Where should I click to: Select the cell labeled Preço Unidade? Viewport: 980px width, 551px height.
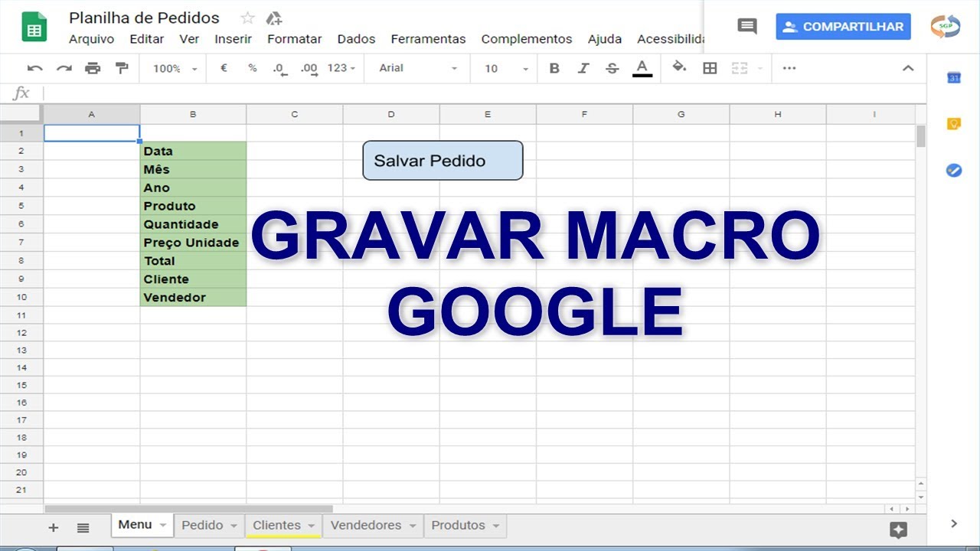click(x=193, y=243)
